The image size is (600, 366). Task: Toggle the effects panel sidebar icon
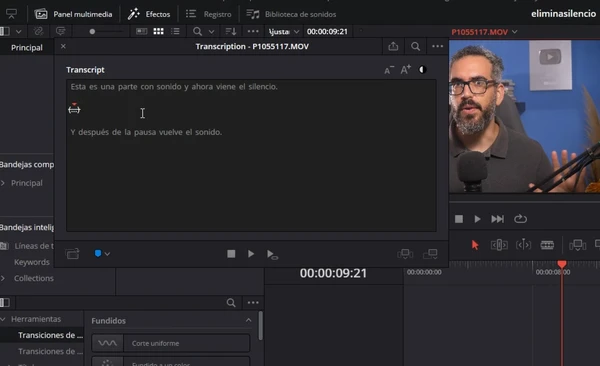(5, 303)
